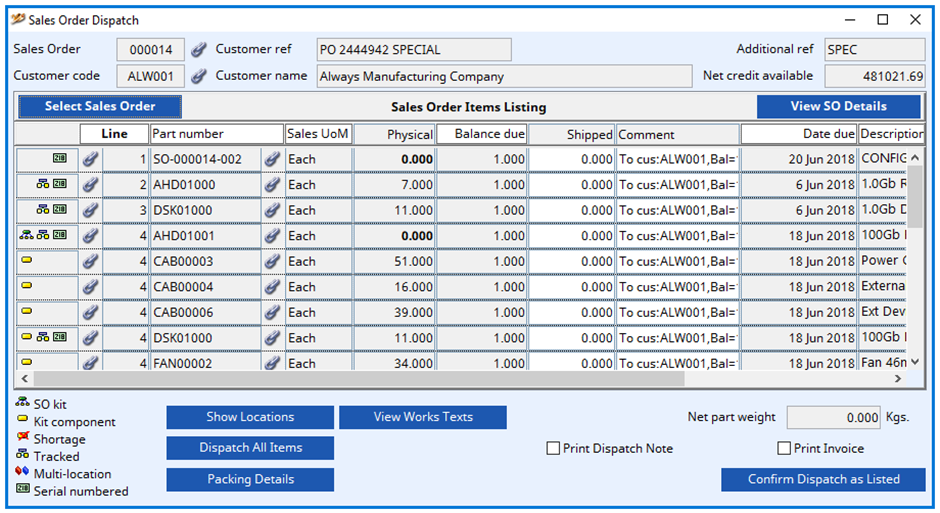Screen dimensions: 940x513
Task: Enable Print Dispatch Note checkbox
Action: [553, 449]
